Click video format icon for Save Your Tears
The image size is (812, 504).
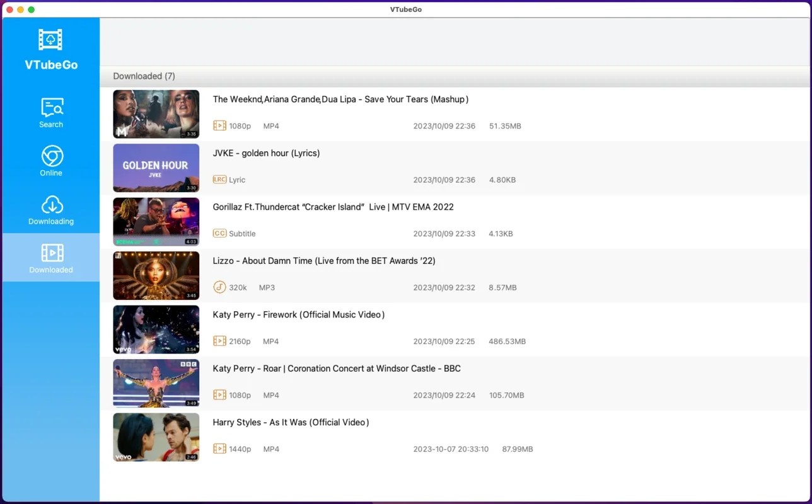tap(219, 125)
